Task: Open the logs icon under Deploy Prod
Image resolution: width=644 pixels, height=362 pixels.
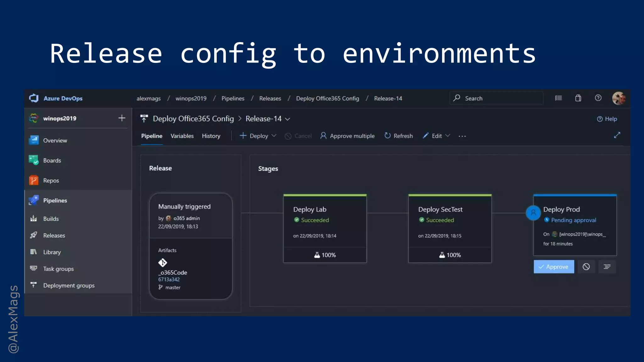Action: pyautogui.click(x=607, y=267)
